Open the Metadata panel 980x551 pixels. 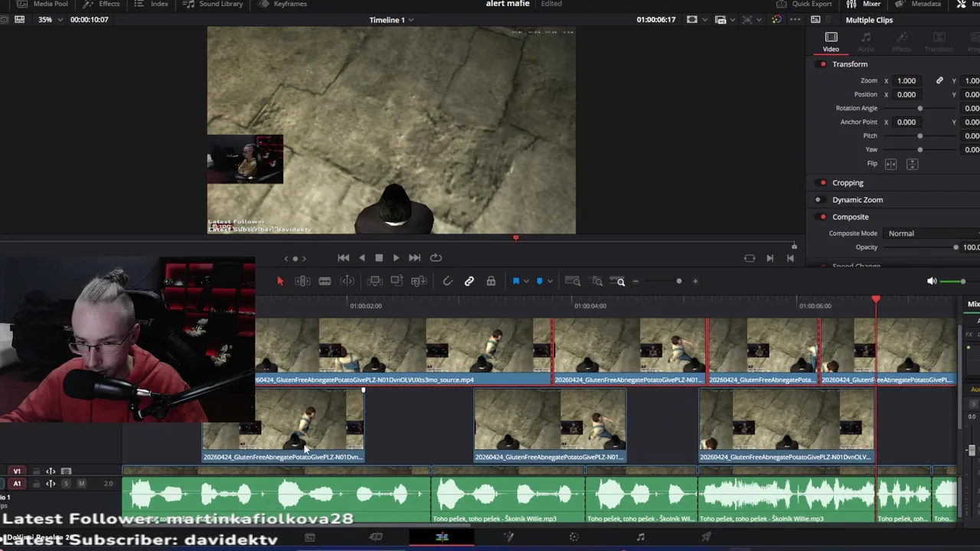918,4
